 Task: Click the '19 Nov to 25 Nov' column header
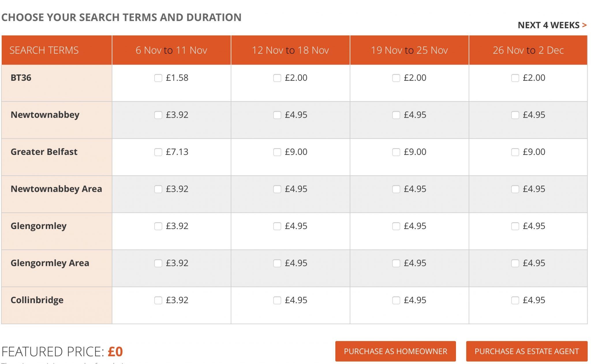tap(409, 50)
